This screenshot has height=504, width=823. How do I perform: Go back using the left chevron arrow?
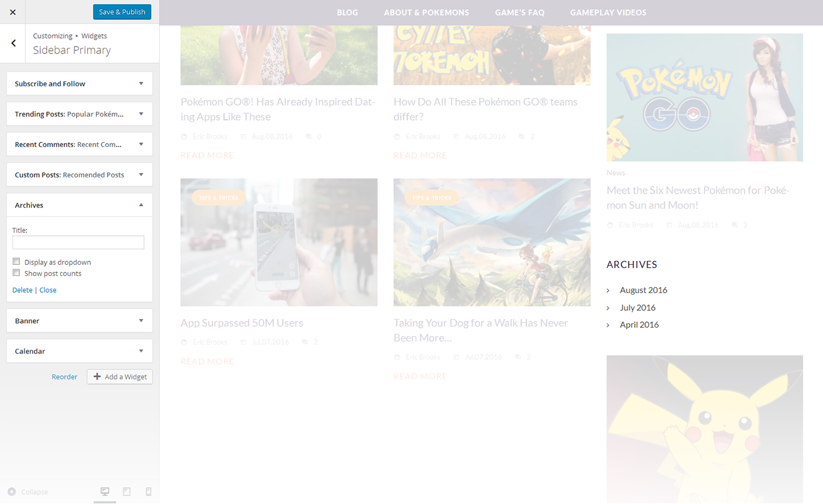pos(13,43)
